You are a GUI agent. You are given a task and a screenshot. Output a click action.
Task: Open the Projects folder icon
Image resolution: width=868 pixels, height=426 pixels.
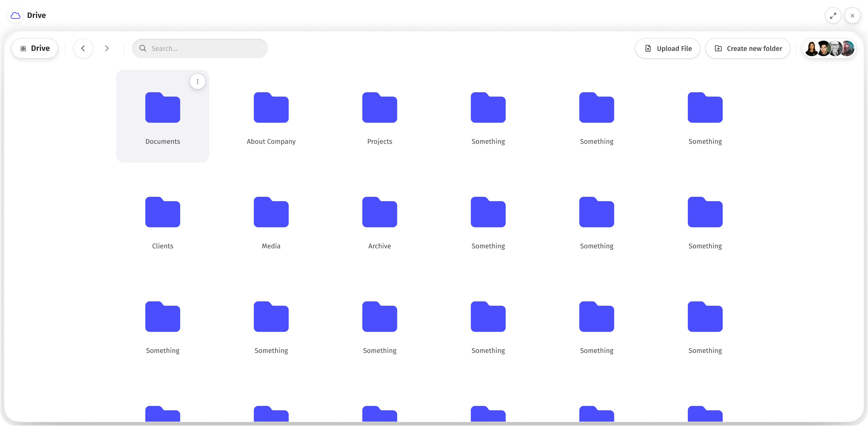pos(380,108)
